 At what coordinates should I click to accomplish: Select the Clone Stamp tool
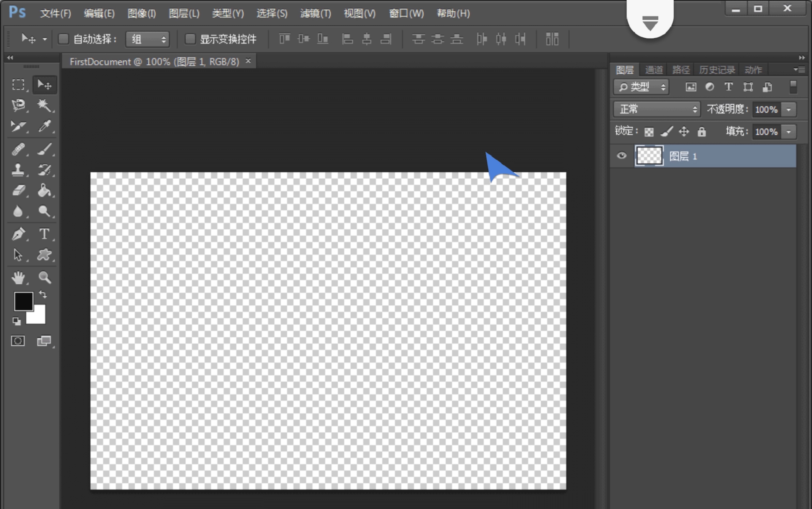[x=18, y=170]
